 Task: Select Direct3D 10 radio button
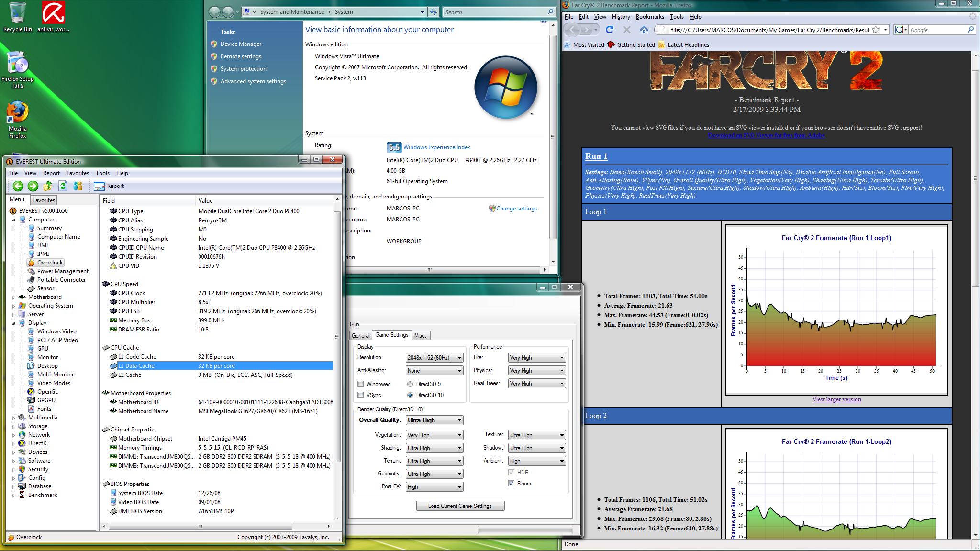(x=410, y=395)
